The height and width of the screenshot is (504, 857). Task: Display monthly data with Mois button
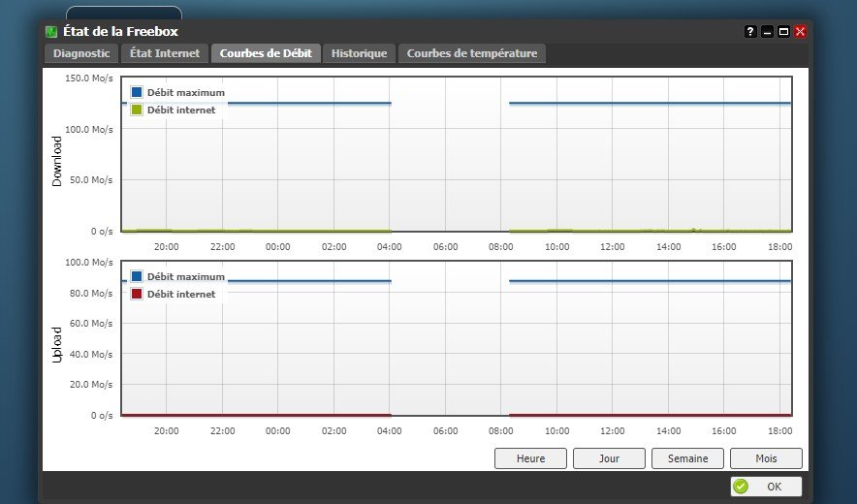coord(766,458)
